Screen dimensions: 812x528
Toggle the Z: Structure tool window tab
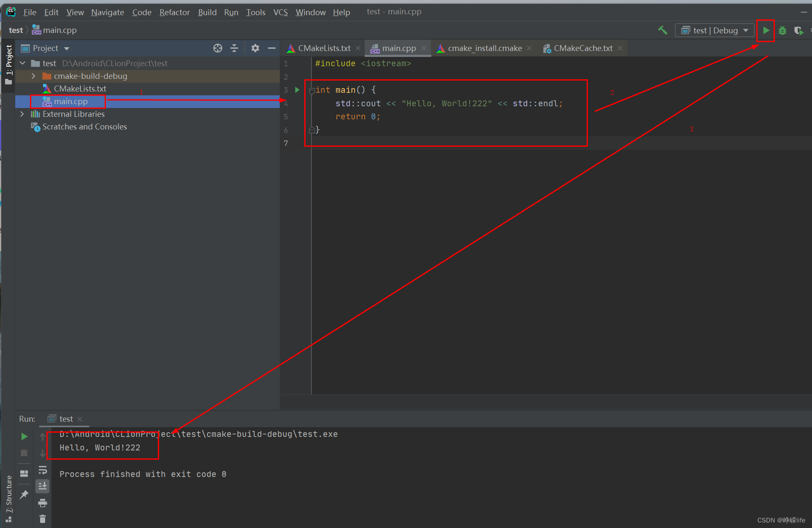pos(8,498)
